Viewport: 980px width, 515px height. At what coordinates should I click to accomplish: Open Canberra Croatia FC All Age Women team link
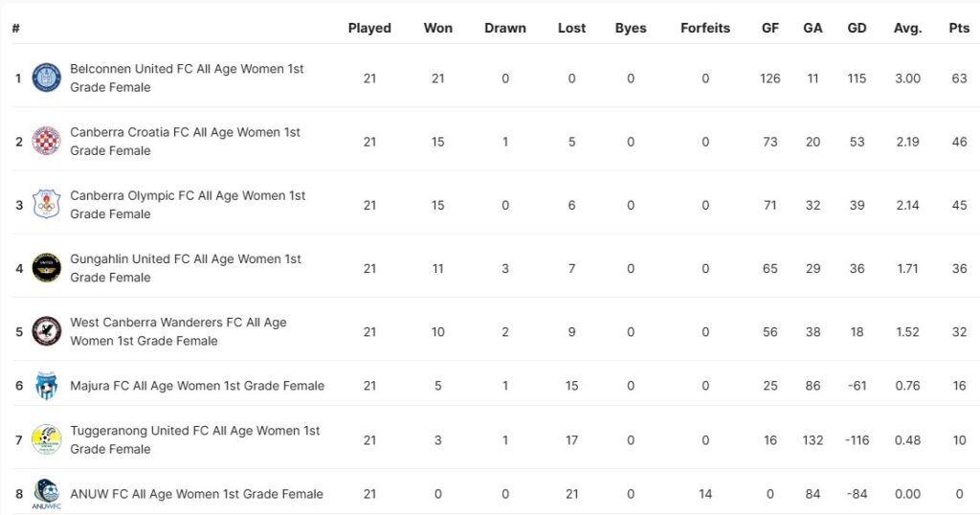pyautogui.click(x=185, y=142)
